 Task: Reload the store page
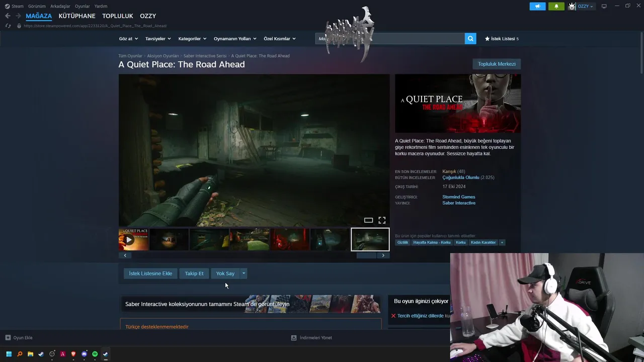coord(8,26)
